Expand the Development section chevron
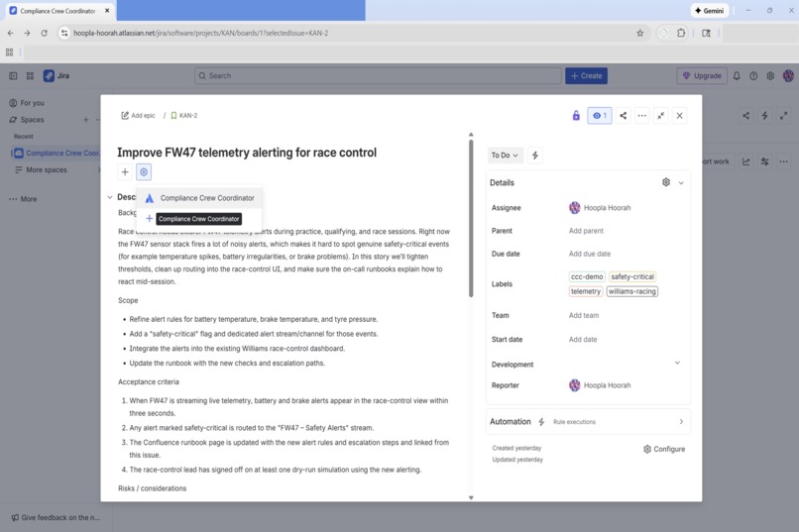Screen dimensions: 799x532 pyautogui.click(x=677, y=363)
